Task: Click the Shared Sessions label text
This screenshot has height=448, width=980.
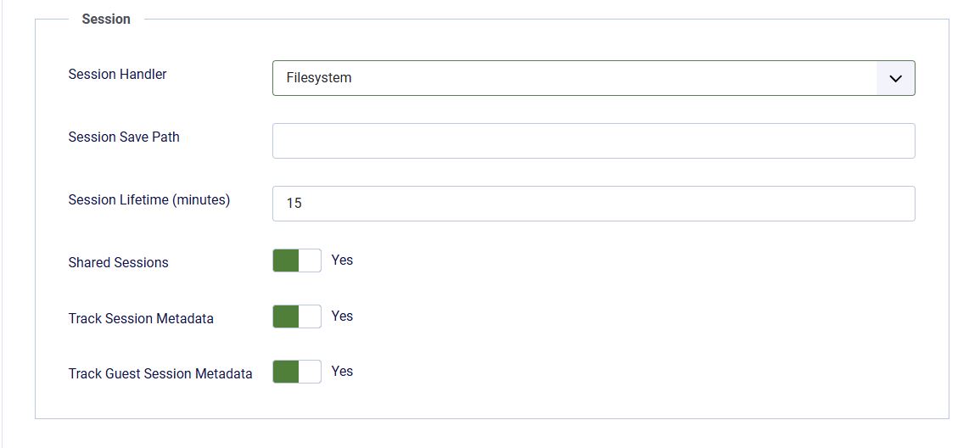Action: click(118, 262)
